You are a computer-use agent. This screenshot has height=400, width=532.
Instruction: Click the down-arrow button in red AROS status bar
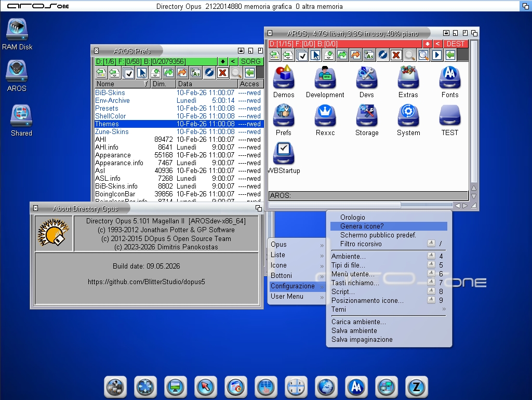point(428,44)
